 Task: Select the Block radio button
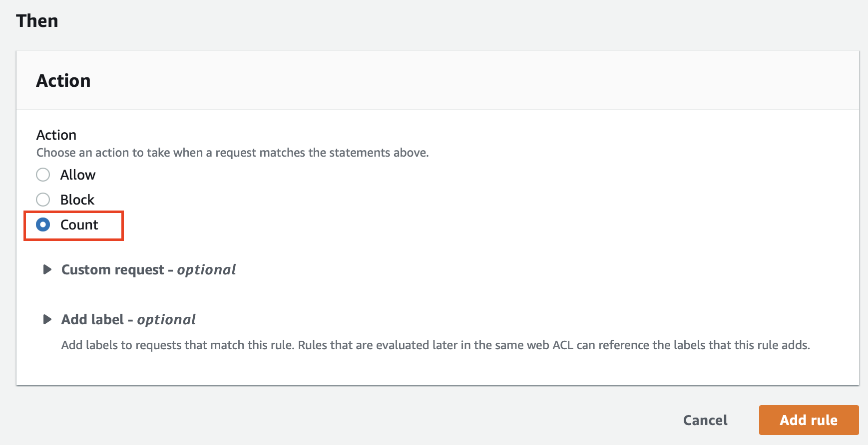tap(43, 200)
